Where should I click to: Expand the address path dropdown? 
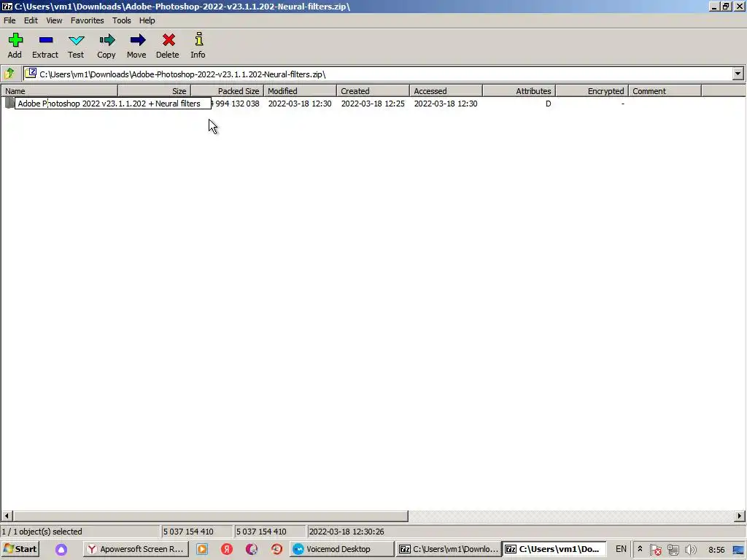738,74
